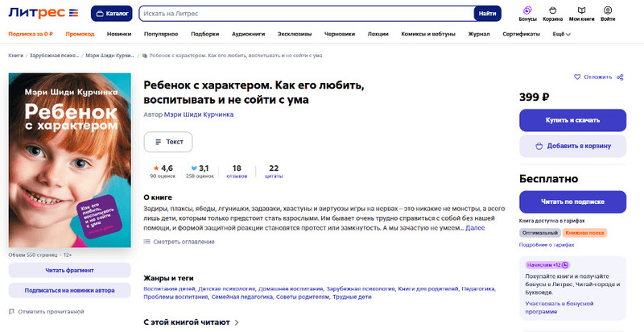Open Эксклюзивы section

coord(295,34)
